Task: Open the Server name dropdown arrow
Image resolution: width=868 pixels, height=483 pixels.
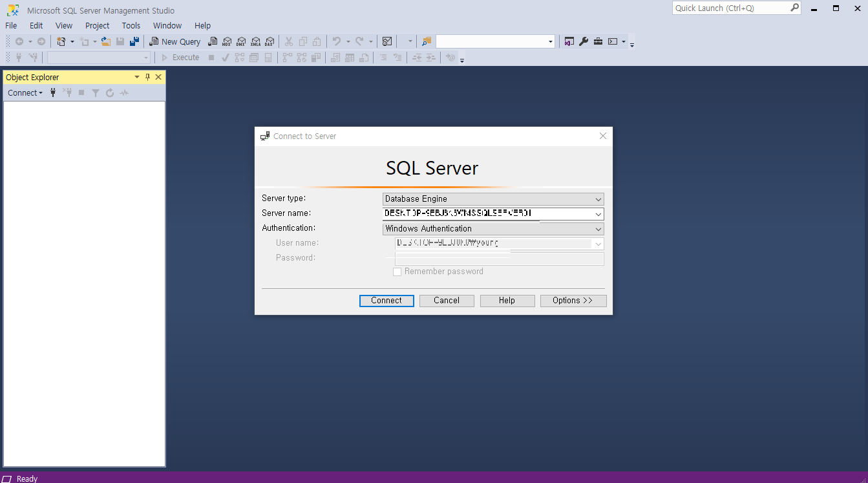Action: (598, 214)
